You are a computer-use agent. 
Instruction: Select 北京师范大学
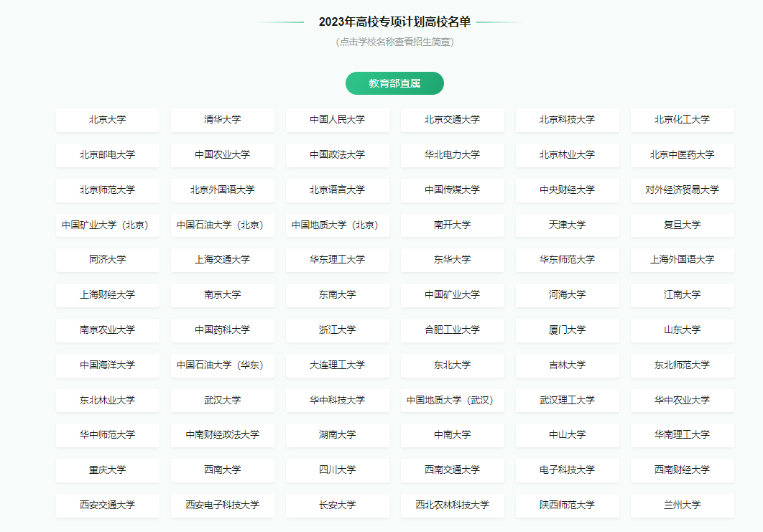click(x=108, y=190)
